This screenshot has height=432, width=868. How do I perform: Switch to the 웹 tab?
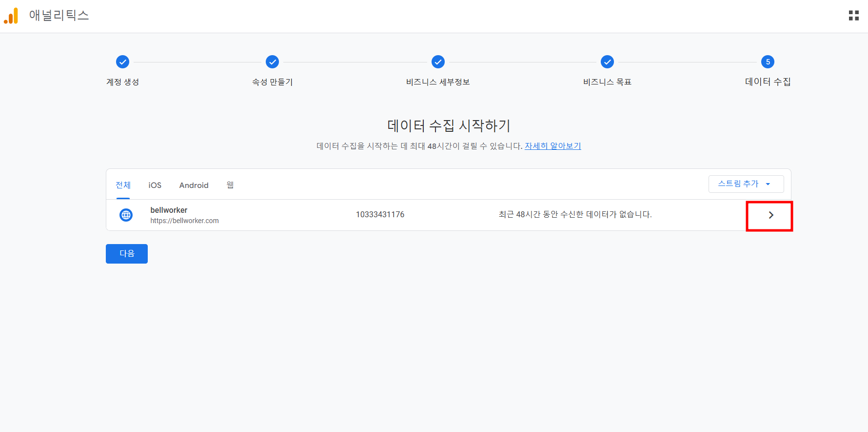(x=230, y=185)
